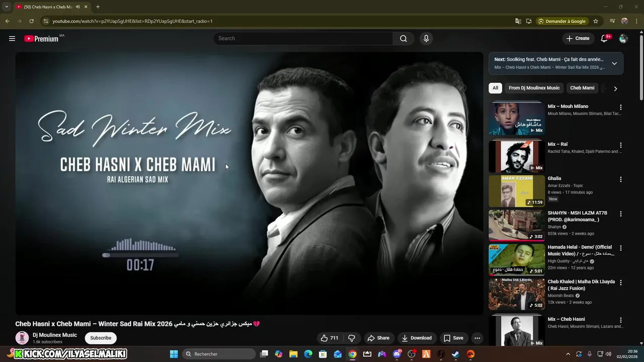
Task: Open the Dj Moulinex Music channel avatar
Action: pyautogui.click(x=22, y=338)
